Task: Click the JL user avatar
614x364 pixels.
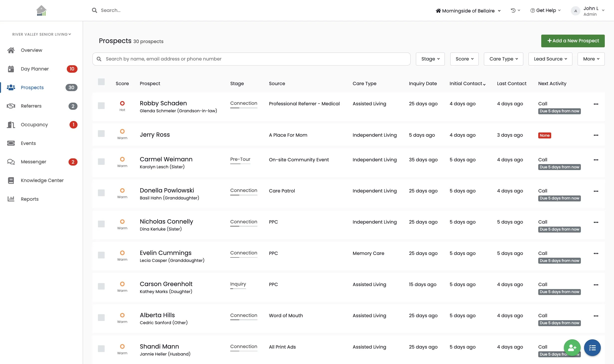Action: click(x=576, y=11)
